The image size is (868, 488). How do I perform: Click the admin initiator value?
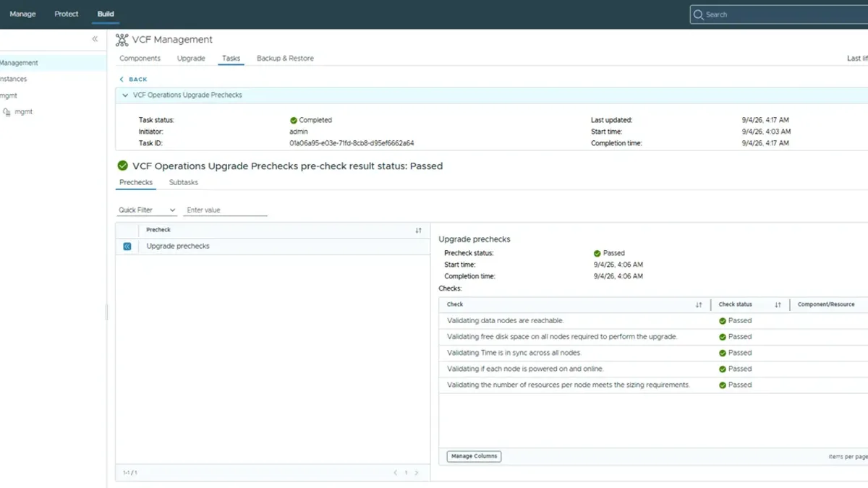pyautogui.click(x=299, y=132)
